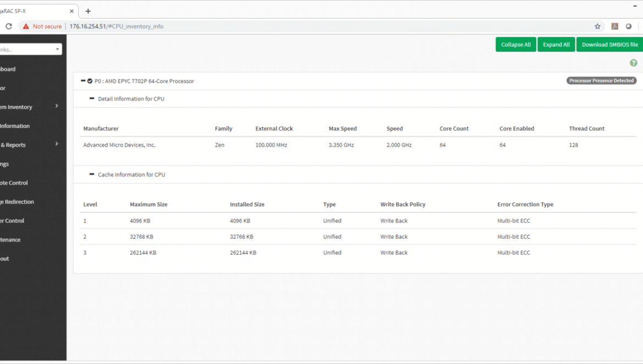Click the Collapse All button
This screenshot has height=364, width=643.
click(x=515, y=44)
